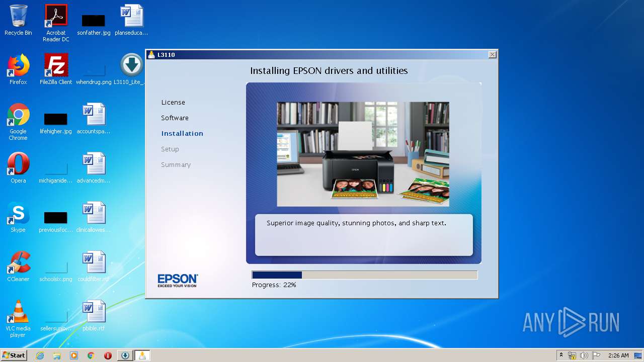Click the installation progress bar
This screenshot has height=362, width=644.
pos(364,275)
